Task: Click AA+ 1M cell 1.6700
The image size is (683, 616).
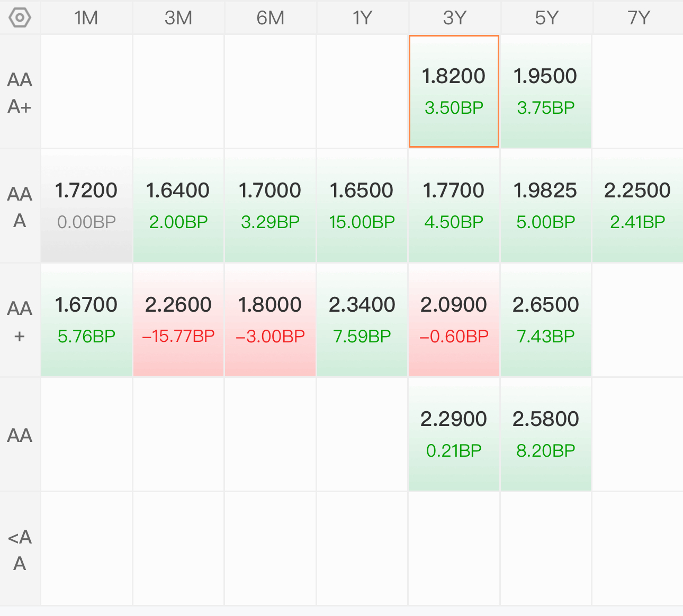Action: pos(86,320)
